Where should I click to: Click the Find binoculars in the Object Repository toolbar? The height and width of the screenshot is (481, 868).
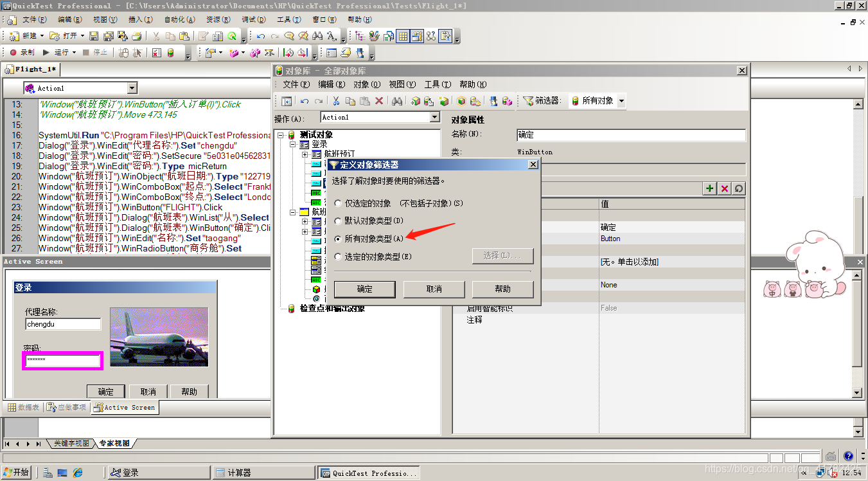point(397,101)
